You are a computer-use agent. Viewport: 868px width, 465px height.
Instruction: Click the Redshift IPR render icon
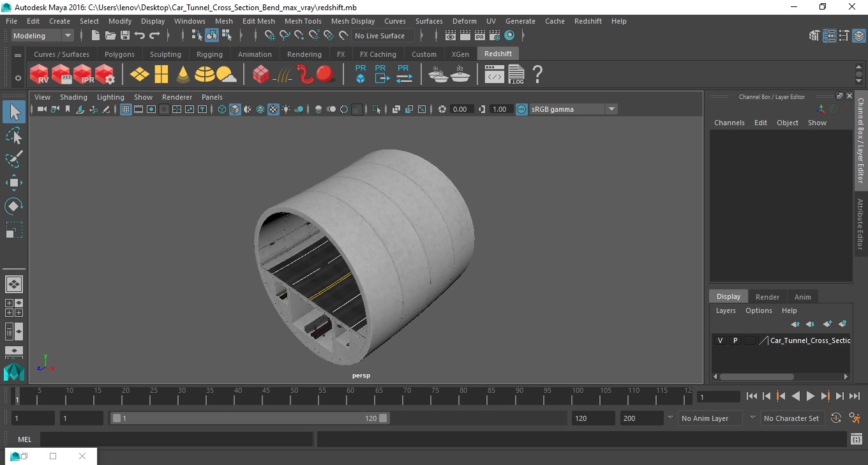pyautogui.click(x=84, y=75)
